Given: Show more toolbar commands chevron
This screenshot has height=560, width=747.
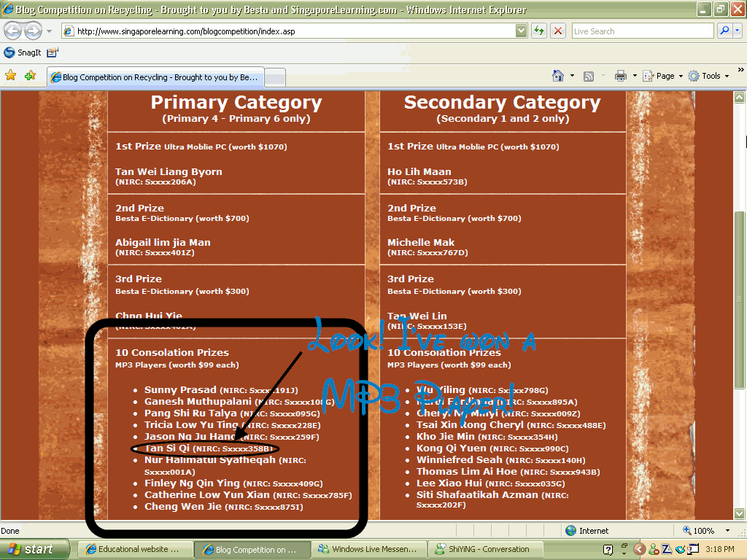Looking at the screenshot, I should [x=741, y=70].
